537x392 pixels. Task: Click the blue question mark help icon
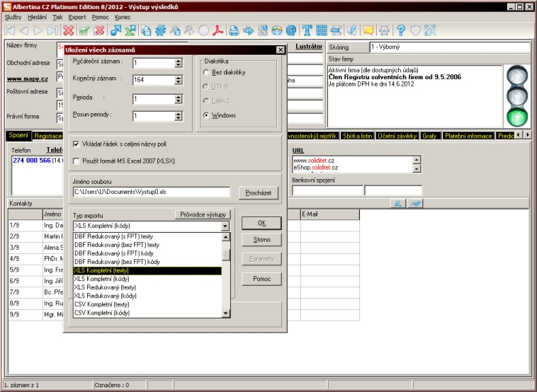pos(401,31)
